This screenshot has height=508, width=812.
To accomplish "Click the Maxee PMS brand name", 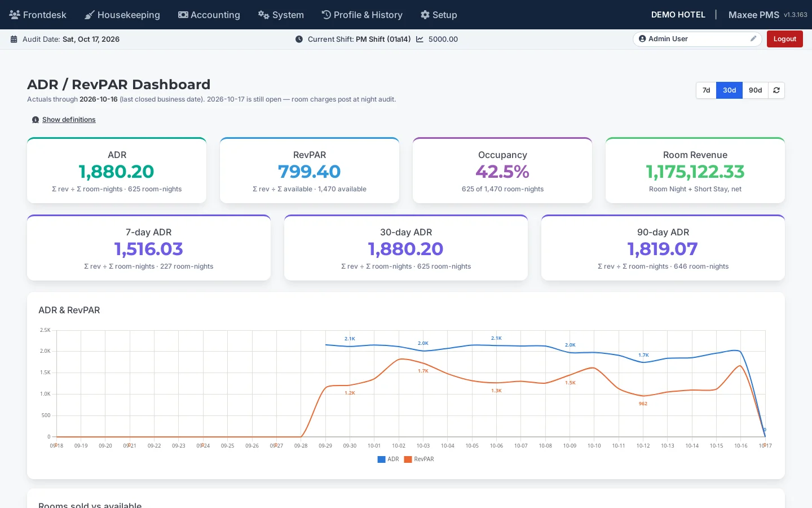I will pyautogui.click(x=753, y=15).
